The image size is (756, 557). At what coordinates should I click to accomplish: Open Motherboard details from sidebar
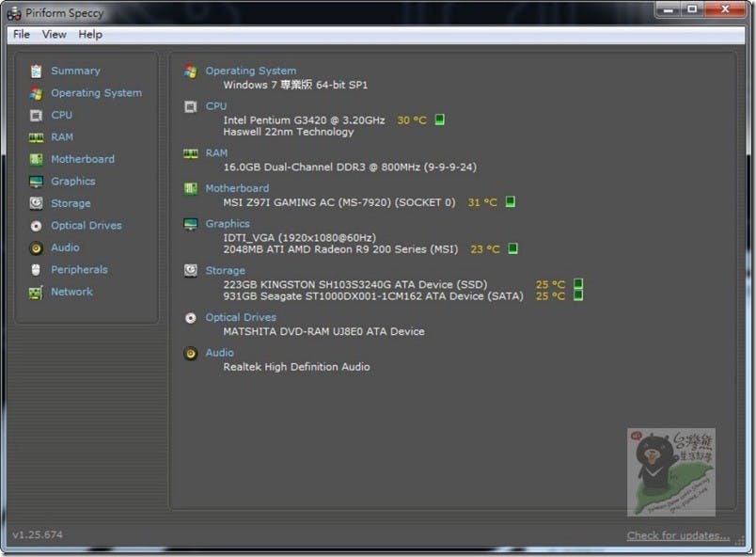tap(83, 159)
